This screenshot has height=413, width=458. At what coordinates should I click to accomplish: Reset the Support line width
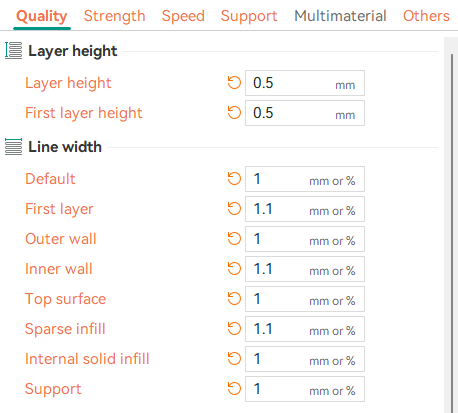pyautogui.click(x=234, y=389)
